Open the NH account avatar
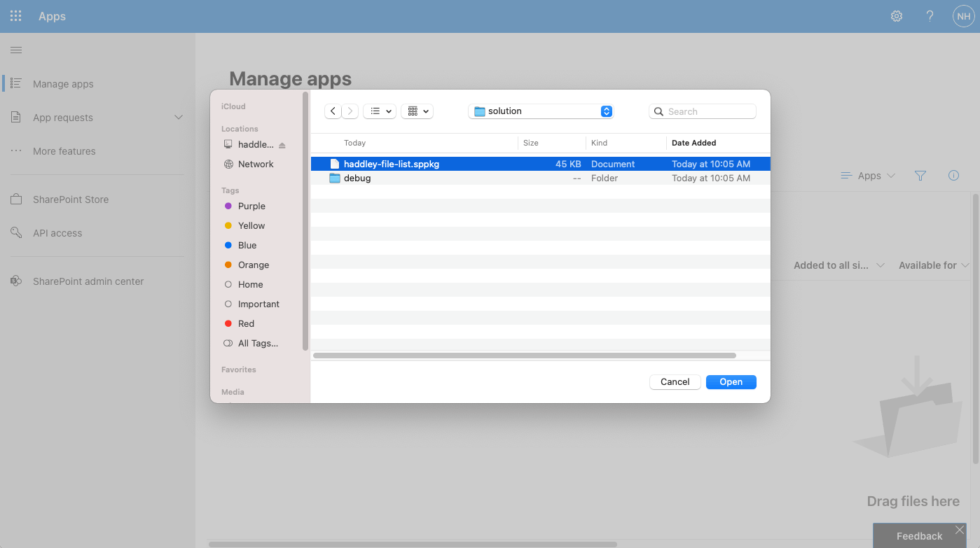Viewport: 980px width, 548px height. [x=963, y=16]
